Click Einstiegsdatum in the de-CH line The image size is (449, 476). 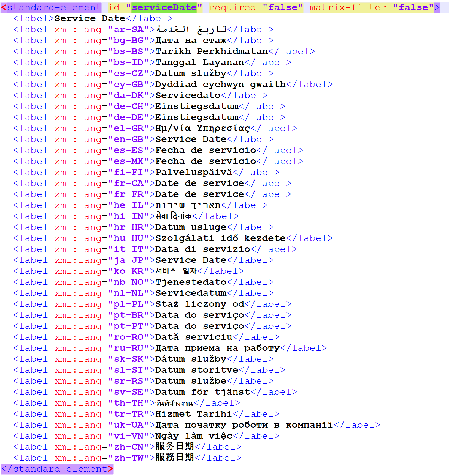197,106
